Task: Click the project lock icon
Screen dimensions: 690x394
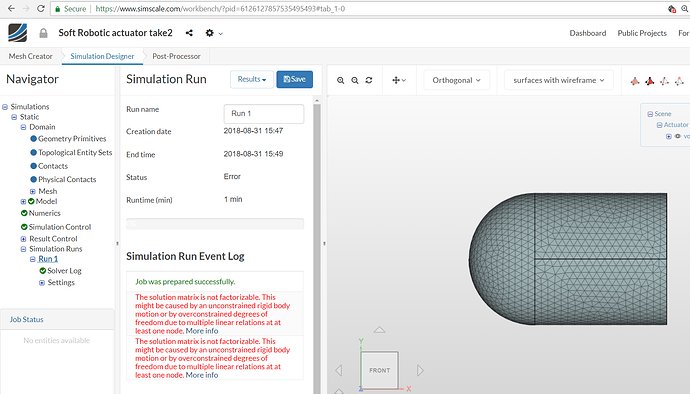Action: pos(43,33)
